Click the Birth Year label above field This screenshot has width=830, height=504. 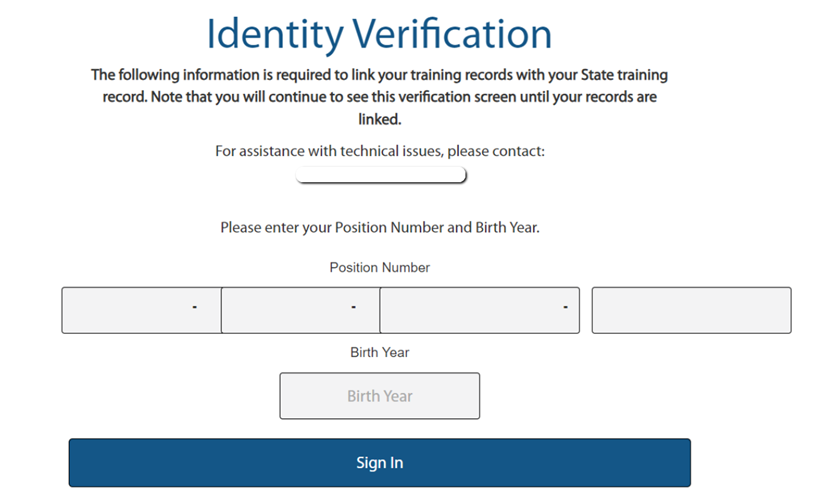[379, 352]
